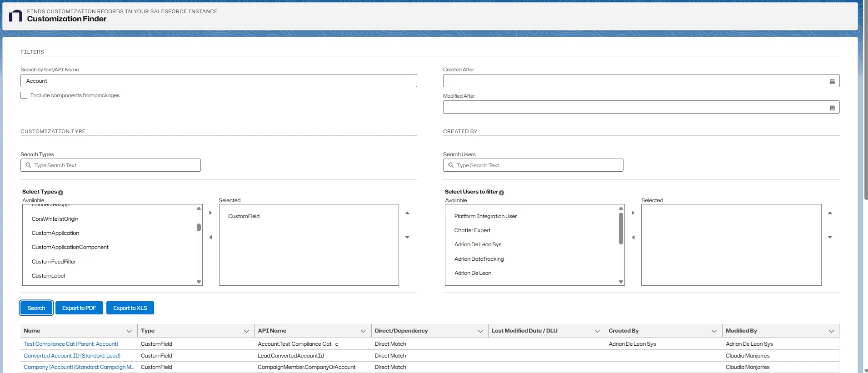Select Chatter Expert in Available users
The image size is (868, 373).
pyautogui.click(x=472, y=230)
